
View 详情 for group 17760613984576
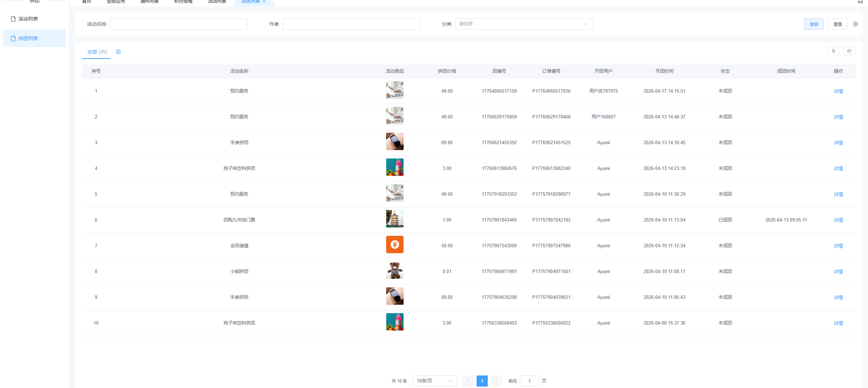pos(838,169)
